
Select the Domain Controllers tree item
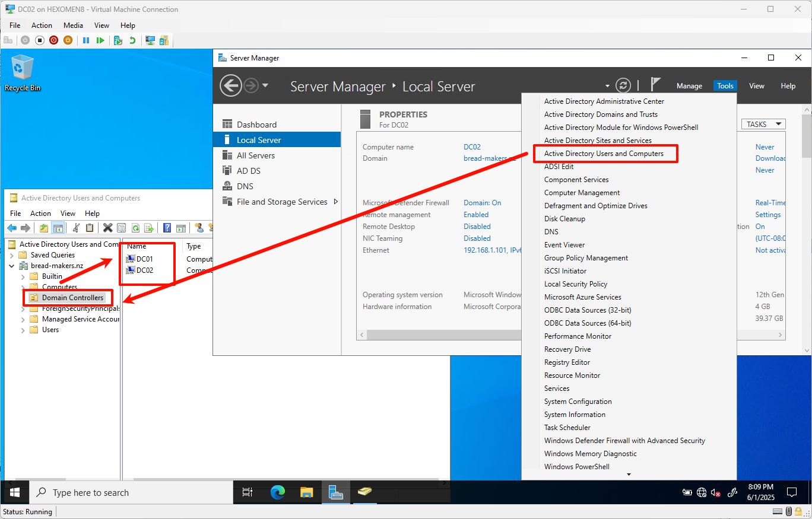pos(72,298)
